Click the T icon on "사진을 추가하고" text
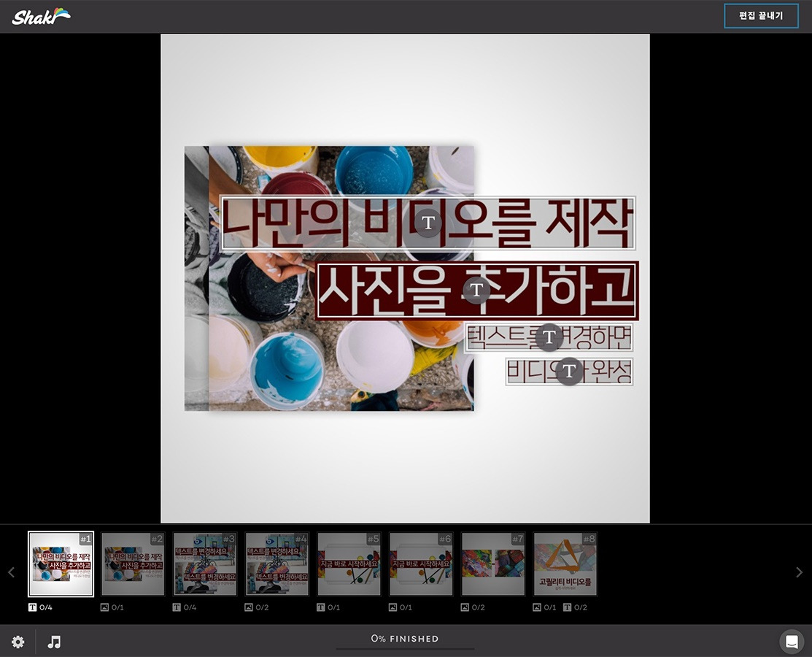The width and height of the screenshot is (812, 657). pos(476,290)
